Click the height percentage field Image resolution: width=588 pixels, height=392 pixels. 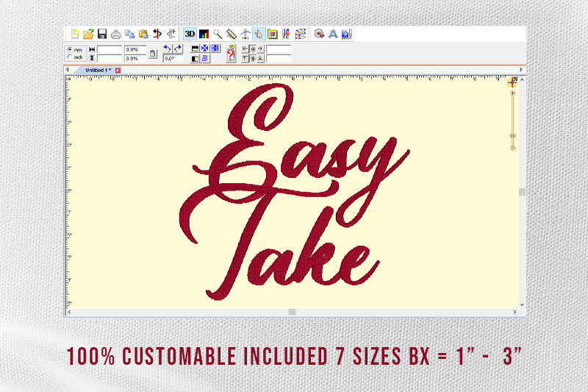(135, 58)
